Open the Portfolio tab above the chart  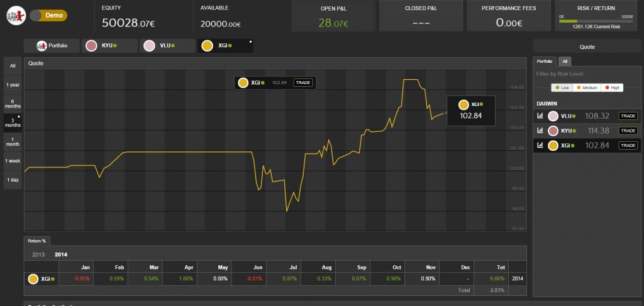[x=52, y=46]
